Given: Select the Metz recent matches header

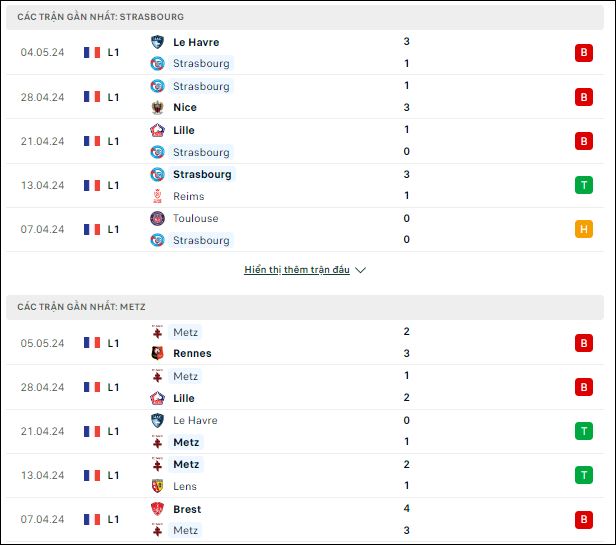Looking at the screenshot, I should (x=305, y=307).
